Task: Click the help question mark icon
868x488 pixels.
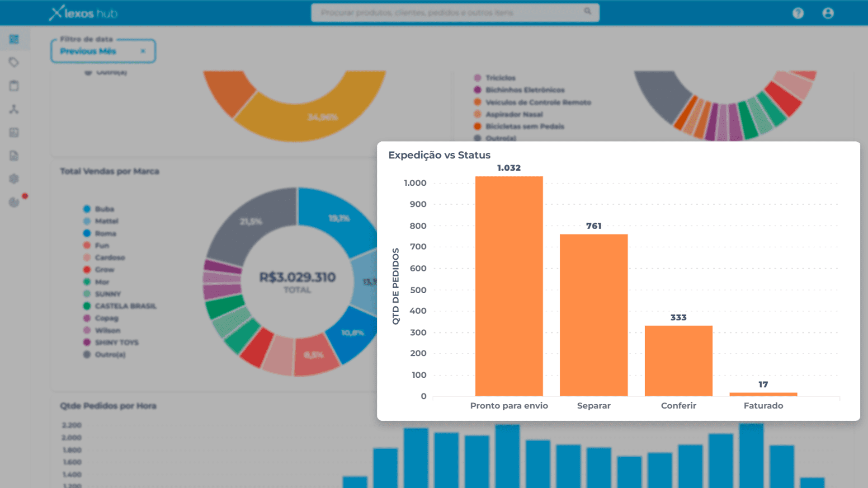Action: [x=798, y=13]
